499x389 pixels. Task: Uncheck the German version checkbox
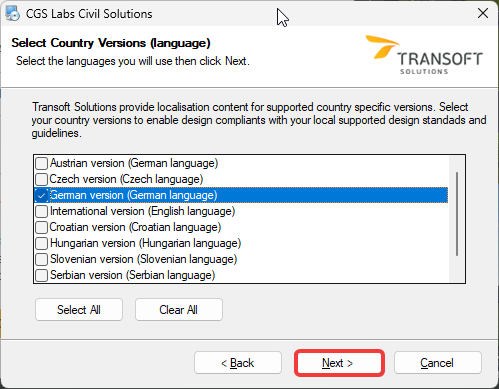tap(41, 196)
